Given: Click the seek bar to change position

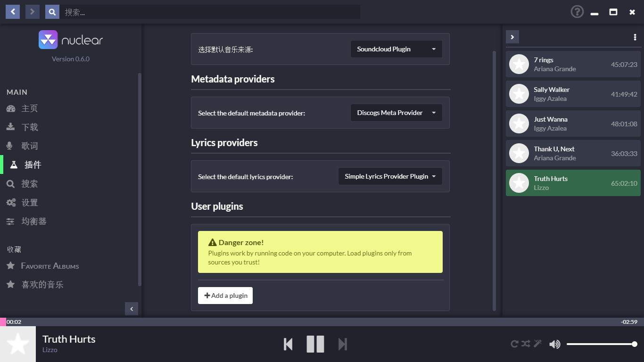Looking at the screenshot, I should pyautogui.click(x=322, y=322).
